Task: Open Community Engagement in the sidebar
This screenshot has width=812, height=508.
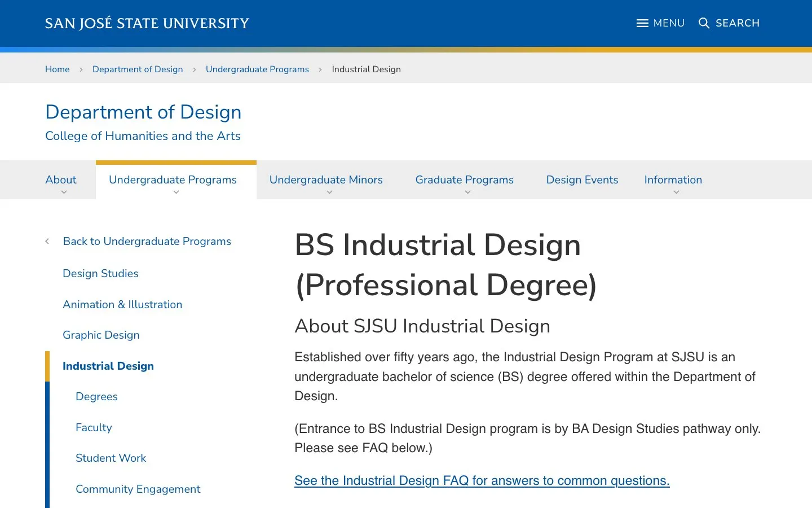Action: pos(138,489)
